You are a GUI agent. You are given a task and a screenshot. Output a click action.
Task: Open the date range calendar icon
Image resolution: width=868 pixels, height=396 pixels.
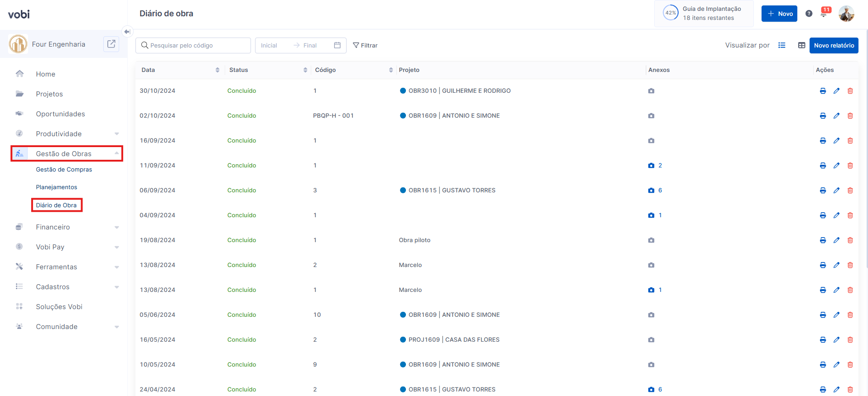tap(338, 45)
